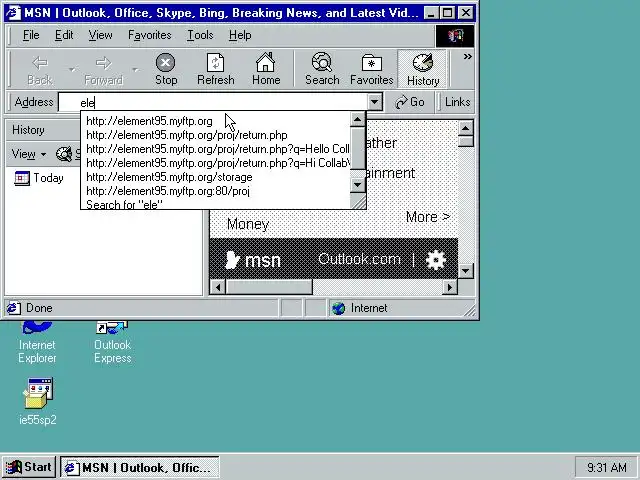Choose Search for "ele" suggestion

pyautogui.click(x=216, y=204)
